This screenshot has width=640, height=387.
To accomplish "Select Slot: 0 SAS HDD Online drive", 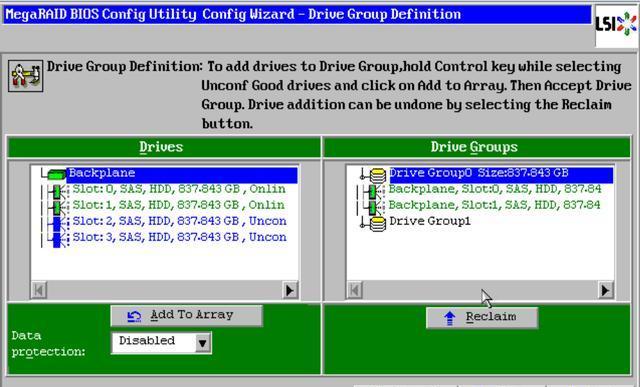I will point(179,189).
